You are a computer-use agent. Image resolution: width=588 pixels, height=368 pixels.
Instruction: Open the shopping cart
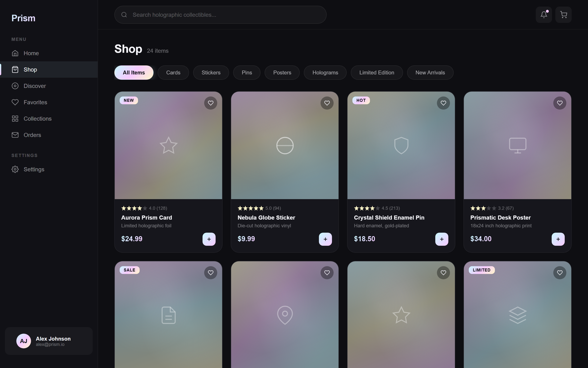click(563, 15)
